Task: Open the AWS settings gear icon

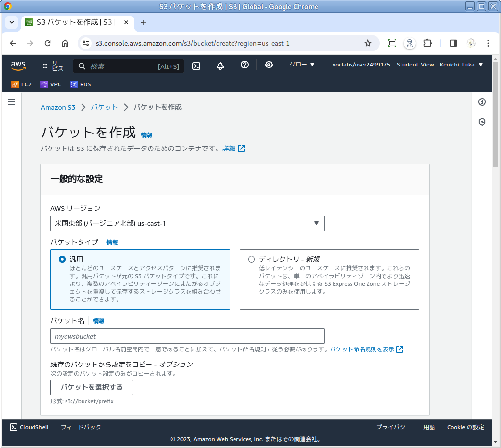Action: coord(269,65)
